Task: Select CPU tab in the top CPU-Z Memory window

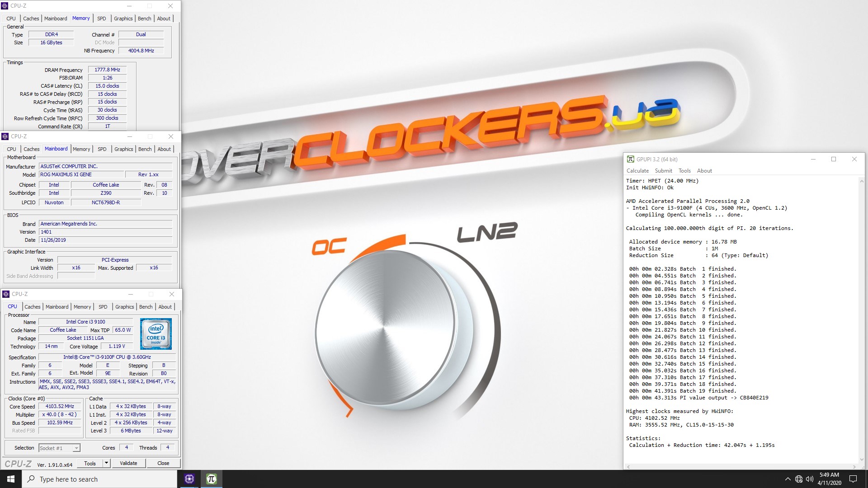Action: (11, 19)
